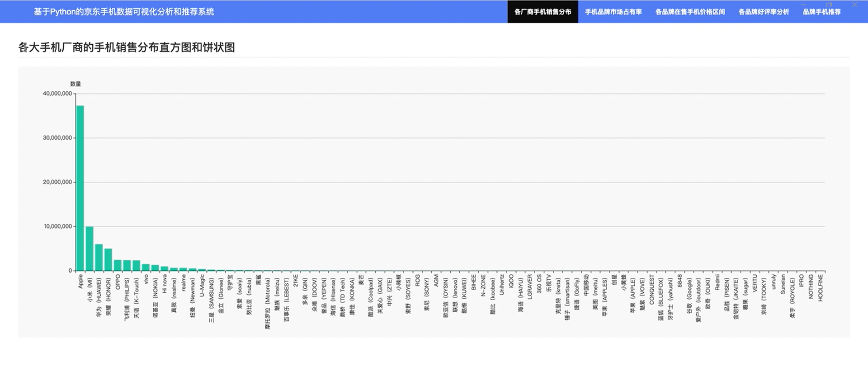Click the Redmi x-axis label
The image size is (868, 385).
point(717,282)
